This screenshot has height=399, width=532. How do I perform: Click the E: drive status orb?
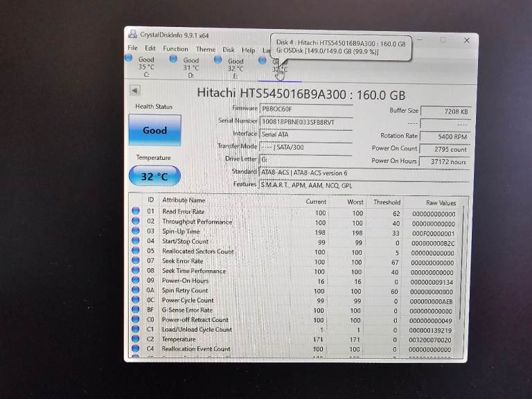click(218, 60)
